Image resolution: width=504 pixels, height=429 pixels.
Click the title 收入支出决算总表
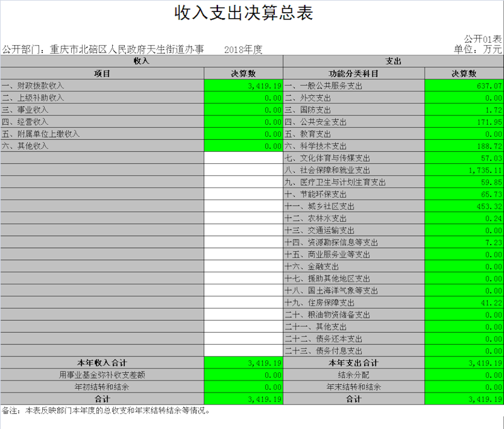pos(244,13)
